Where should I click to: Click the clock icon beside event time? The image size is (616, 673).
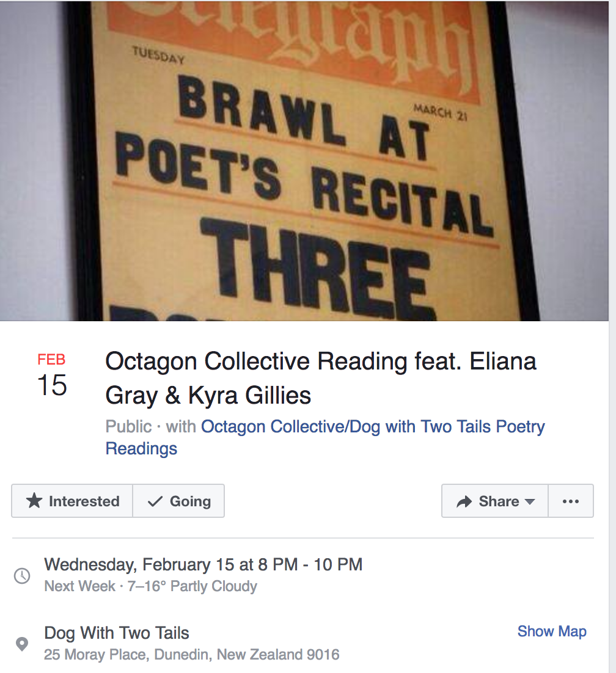22,575
